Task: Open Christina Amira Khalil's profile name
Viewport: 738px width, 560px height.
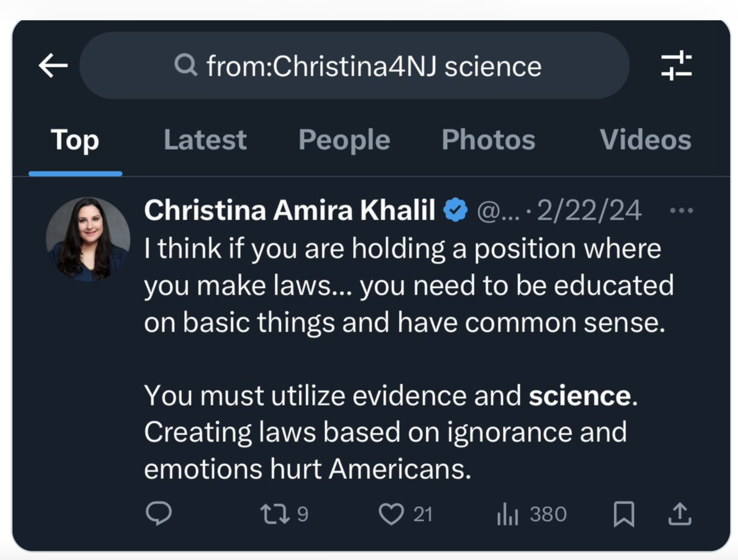Action: point(290,210)
